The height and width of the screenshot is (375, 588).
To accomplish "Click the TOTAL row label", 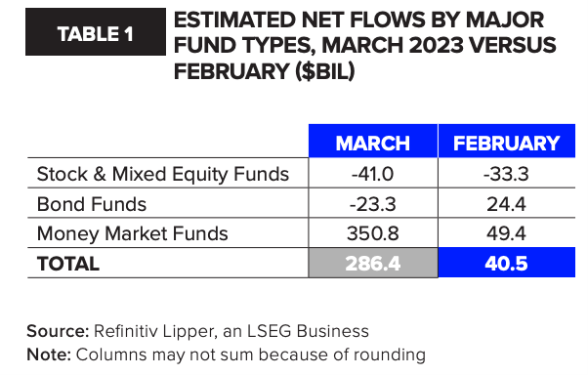I will coord(67,264).
